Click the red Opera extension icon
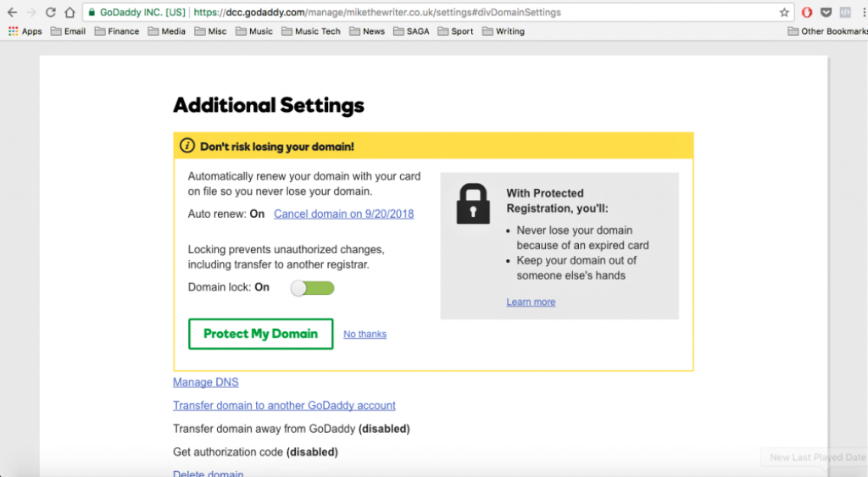868x477 pixels. coord(807,13)
